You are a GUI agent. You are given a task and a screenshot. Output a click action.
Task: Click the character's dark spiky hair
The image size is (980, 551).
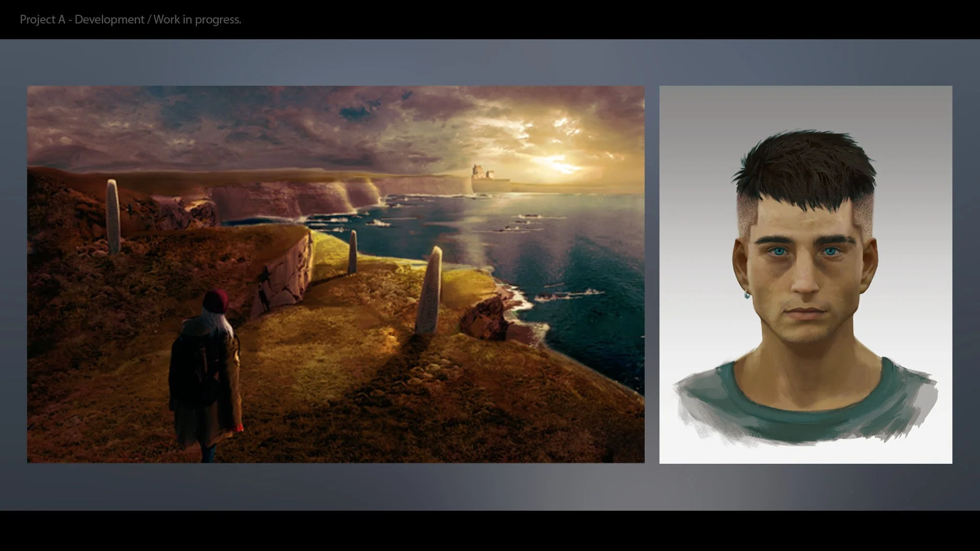coord(805,168)
